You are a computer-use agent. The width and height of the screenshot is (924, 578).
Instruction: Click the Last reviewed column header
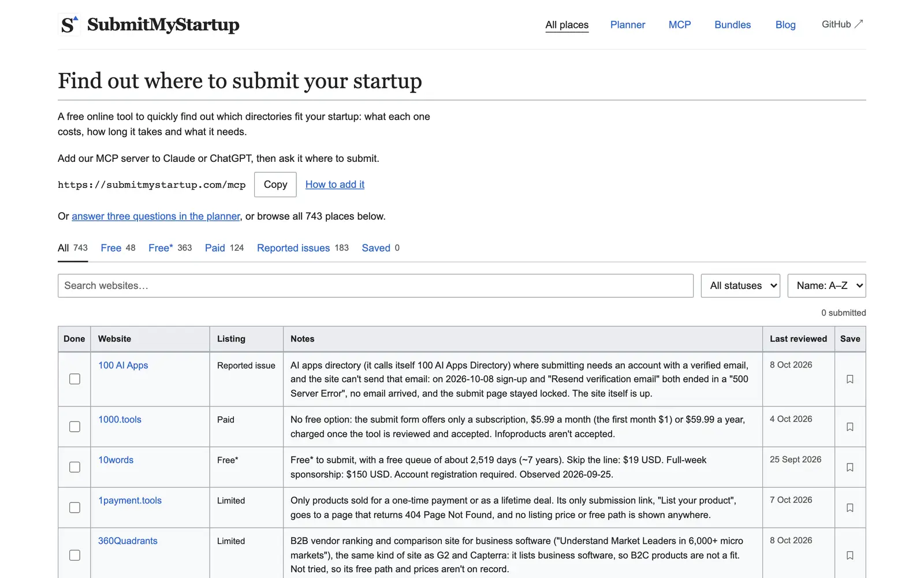click(x=798, y=339)
